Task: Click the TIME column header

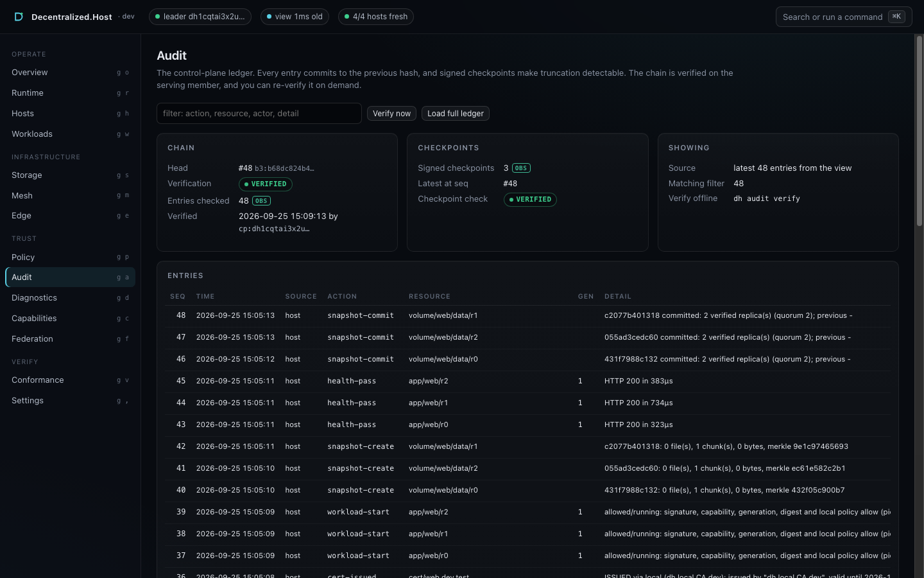Action: [205, 297]
